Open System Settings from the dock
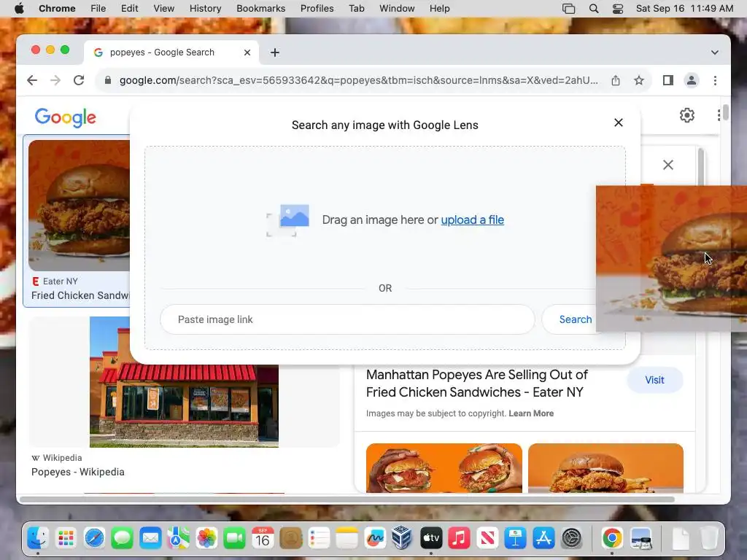This screenshot has width=747, height=560. tap(572, 539)
